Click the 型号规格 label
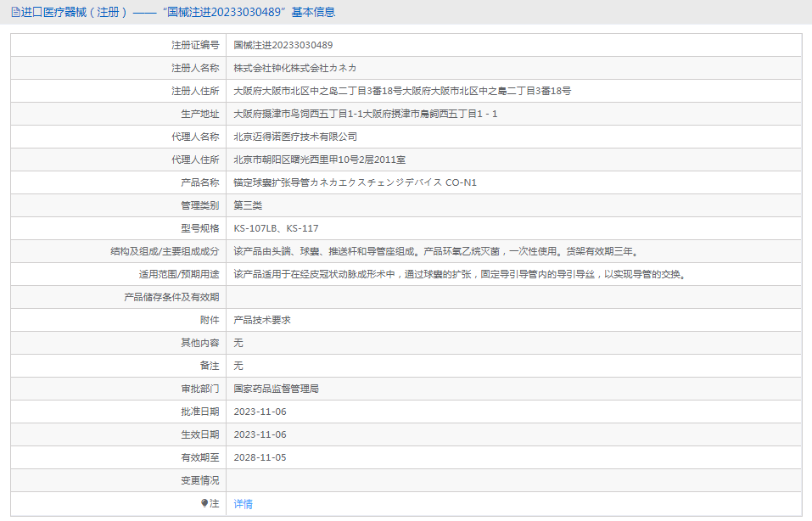Viewport: 812px width, 521px height. (x=200, y=228)
